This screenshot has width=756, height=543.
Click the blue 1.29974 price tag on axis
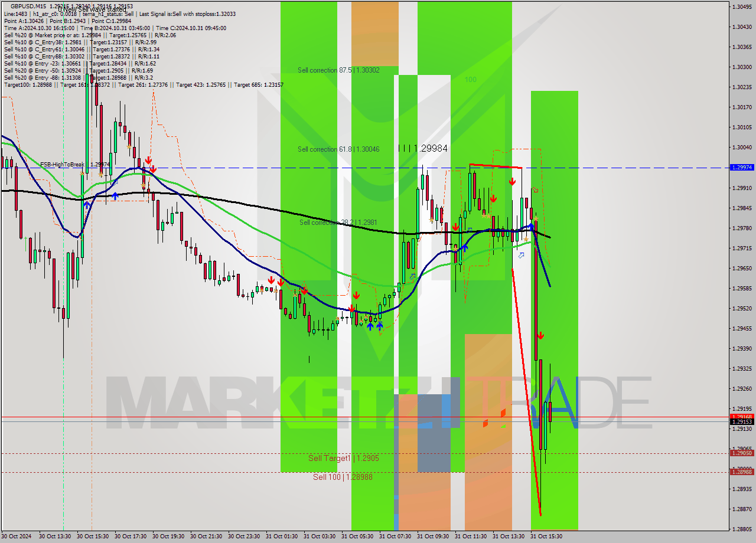click(742, 168)
